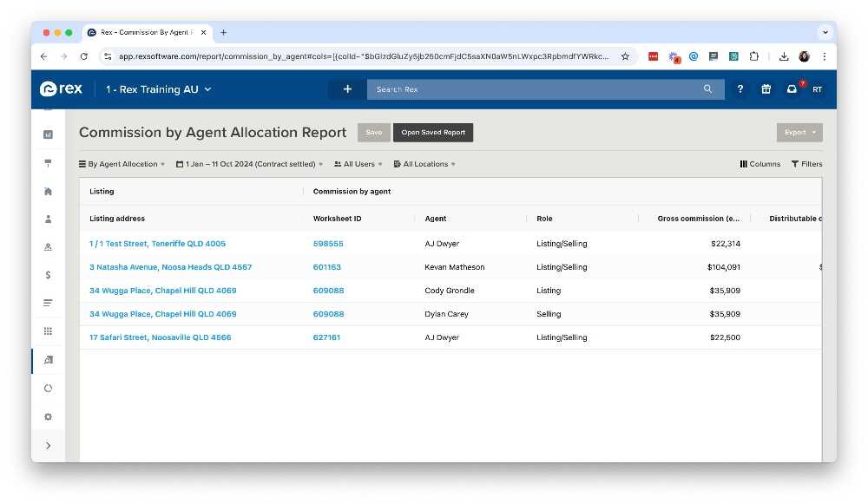Click the Rex logo
Screen dimensions: 868x504
[60, 89]
